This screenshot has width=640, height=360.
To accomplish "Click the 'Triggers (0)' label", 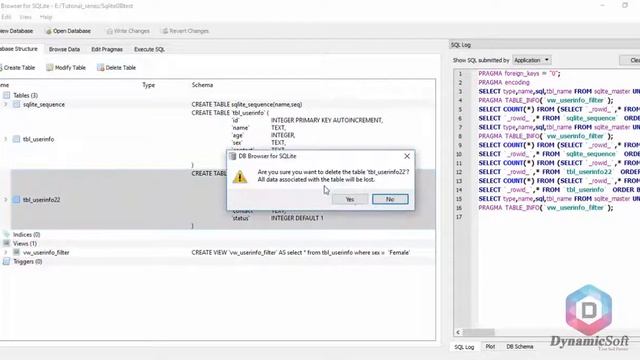I will coord(28,262).
